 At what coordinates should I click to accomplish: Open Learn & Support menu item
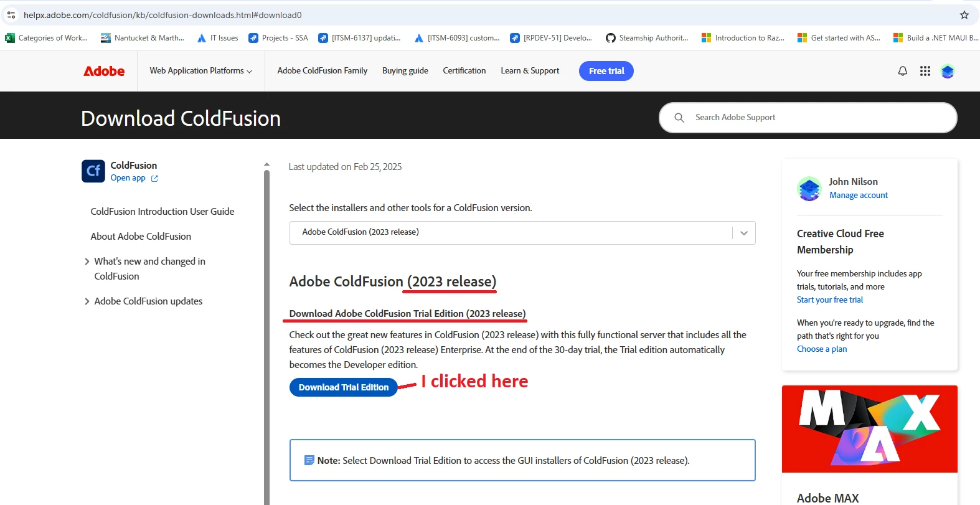pos(530,71)
